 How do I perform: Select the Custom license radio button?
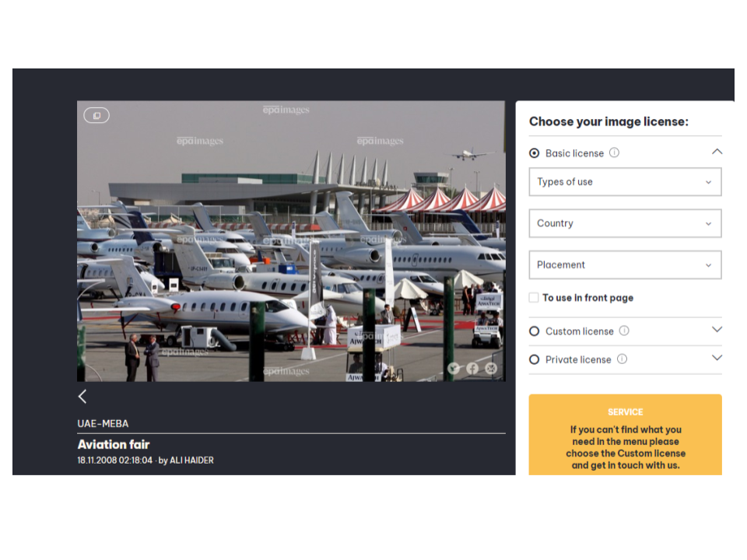point(535,331)
